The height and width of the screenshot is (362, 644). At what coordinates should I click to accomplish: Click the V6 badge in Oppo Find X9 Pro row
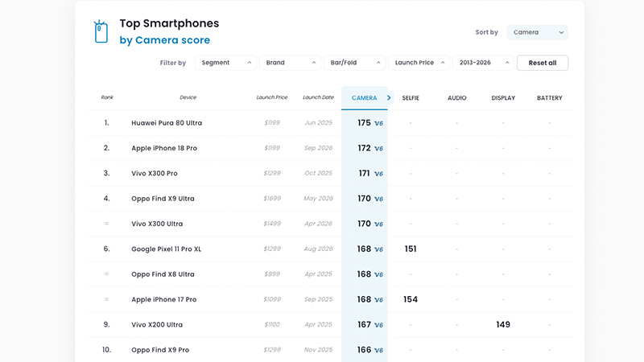point(378,351)
